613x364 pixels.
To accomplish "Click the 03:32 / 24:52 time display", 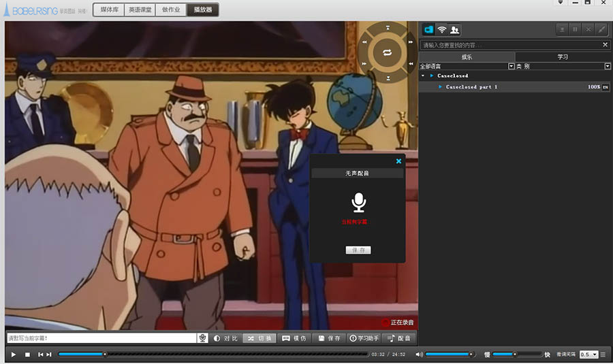I will coord(388,354).
